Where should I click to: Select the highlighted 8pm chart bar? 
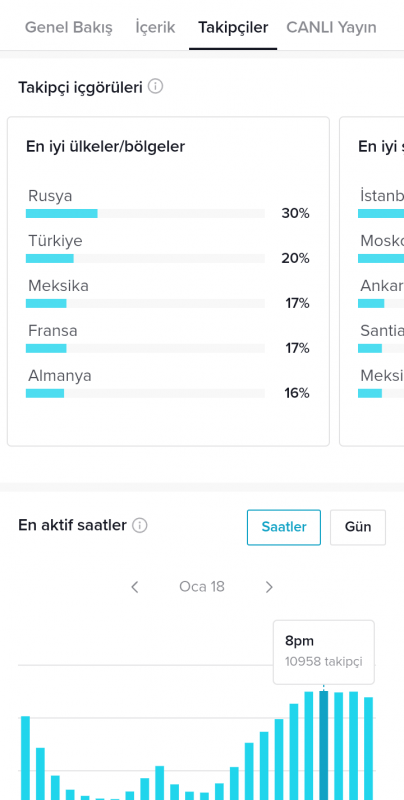(x=323, y=745)
